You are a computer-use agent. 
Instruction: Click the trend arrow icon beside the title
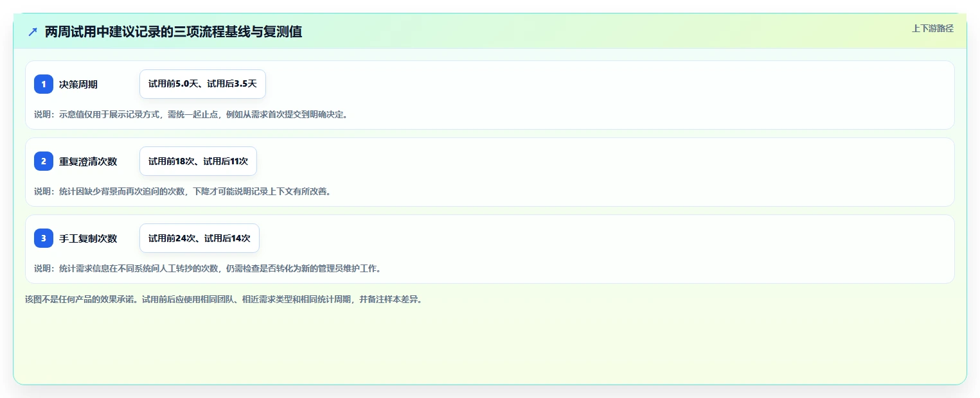coord(33,32)
